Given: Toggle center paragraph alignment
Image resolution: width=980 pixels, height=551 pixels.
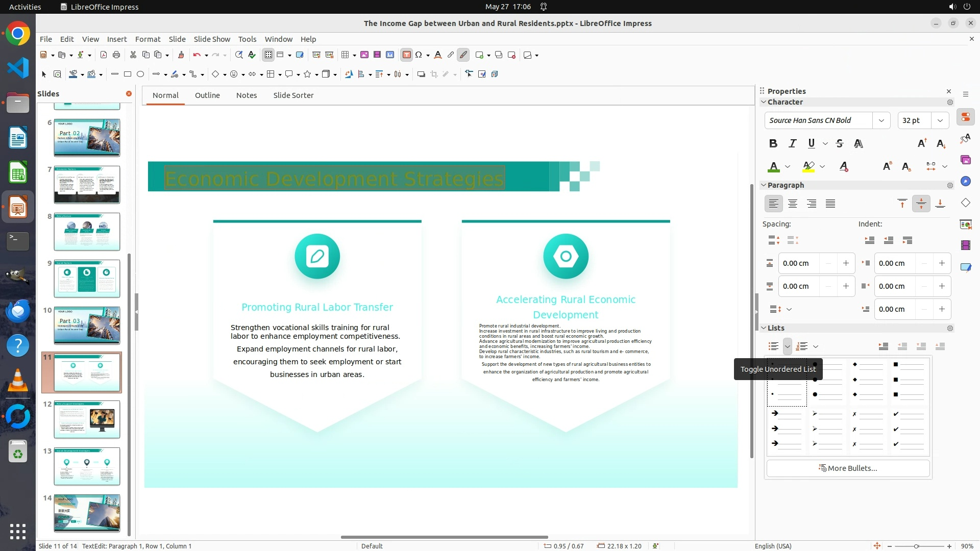Looking at the screenshot, I should point(793,204).
